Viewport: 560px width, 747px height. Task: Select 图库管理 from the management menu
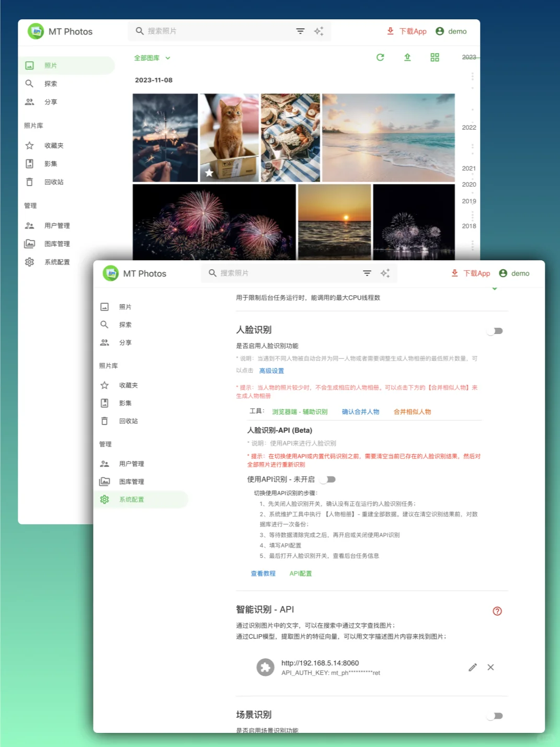(130, 481)
